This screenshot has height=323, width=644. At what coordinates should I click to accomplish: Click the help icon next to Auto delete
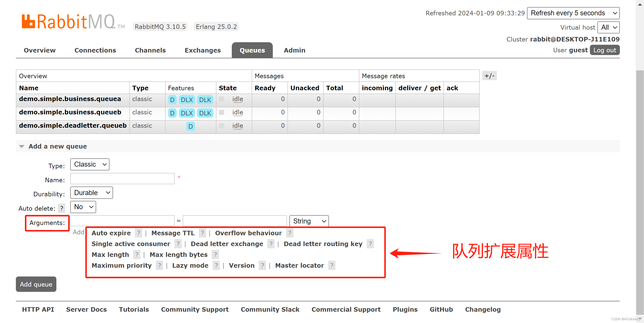62,208
